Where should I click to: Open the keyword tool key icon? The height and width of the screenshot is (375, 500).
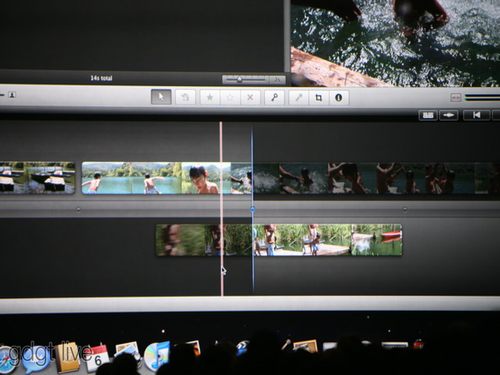274,97
